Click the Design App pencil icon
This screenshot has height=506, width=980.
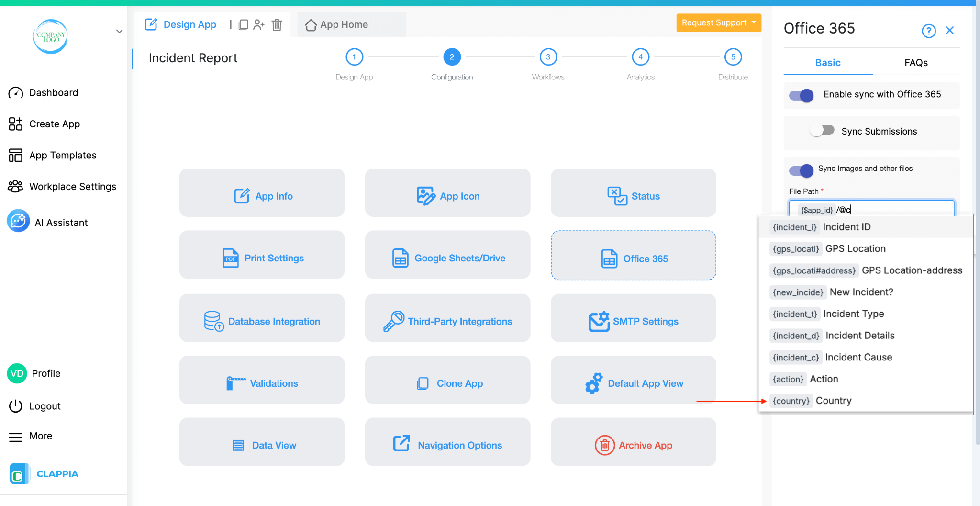[151, 24]
